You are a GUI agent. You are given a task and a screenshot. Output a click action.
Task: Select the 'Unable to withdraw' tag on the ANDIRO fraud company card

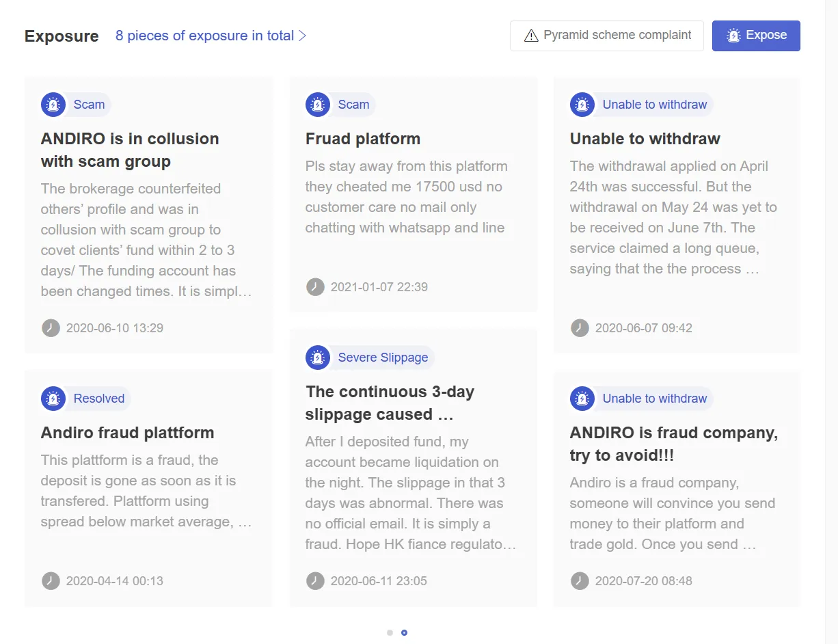(654, 399)
